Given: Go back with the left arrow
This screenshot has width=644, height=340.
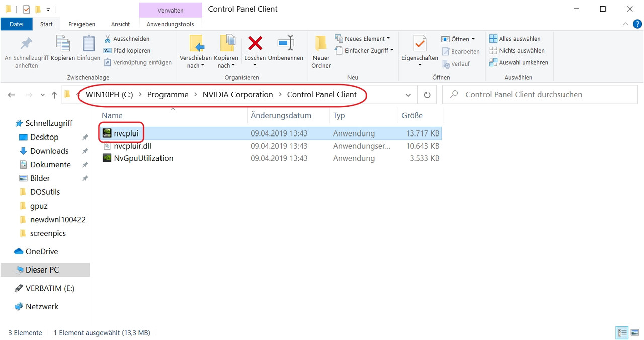Looking at the screenshot, I should [12, 95].
